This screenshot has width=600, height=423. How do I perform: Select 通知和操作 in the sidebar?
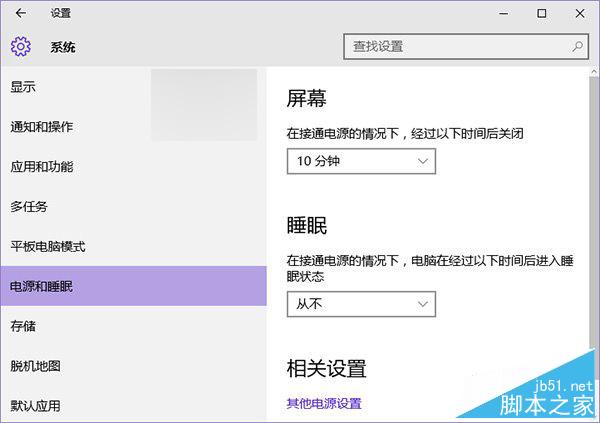click(x=42, y=127)
